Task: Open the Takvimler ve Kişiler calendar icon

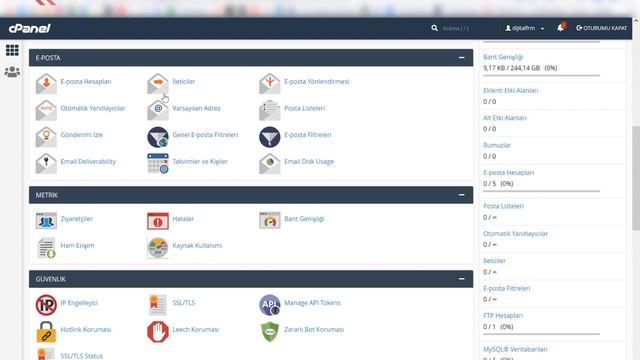Action: click(x=158, y=163)
